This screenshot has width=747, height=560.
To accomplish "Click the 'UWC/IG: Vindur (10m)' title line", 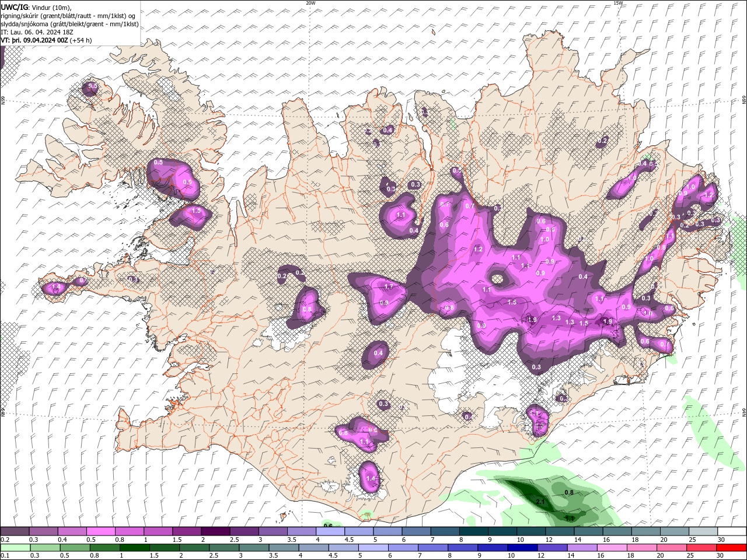I will coord(36,7).
